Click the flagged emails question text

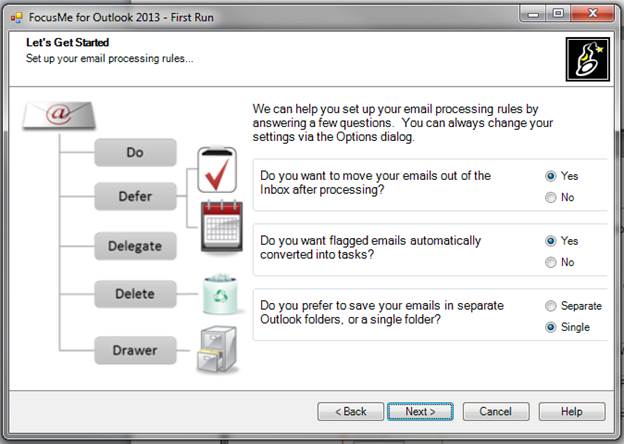[x=370, y=247]
